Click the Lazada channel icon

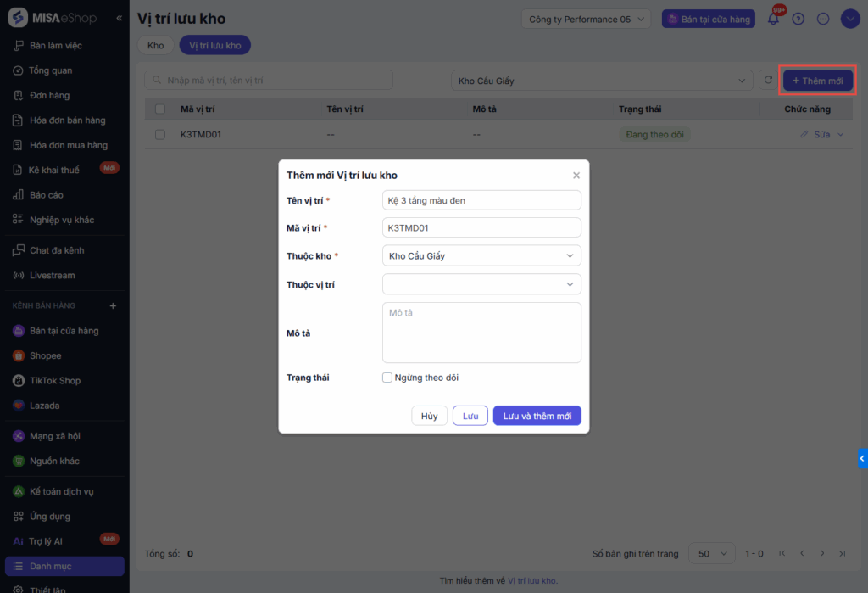tap(19, 406)
